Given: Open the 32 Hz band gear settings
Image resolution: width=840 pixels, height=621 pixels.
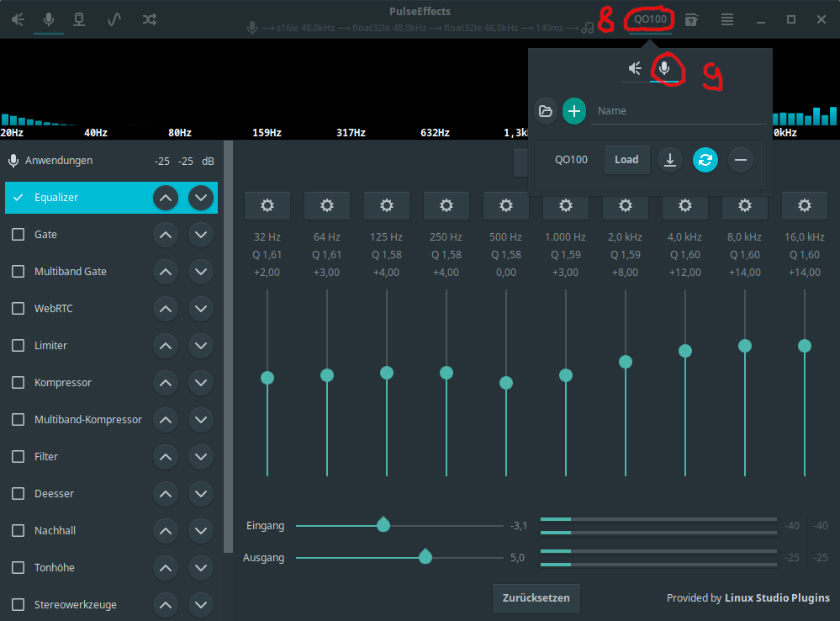Looking at the screenshot, I should (x=267, y=205).
